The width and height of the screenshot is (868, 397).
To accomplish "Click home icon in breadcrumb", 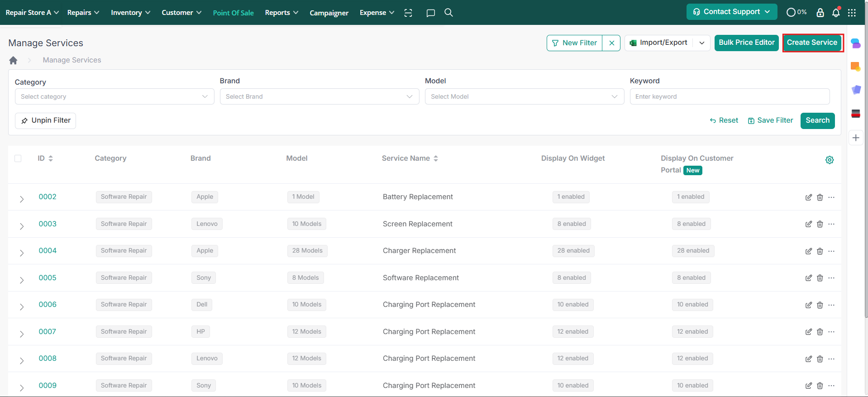I will tap(13, 60).
